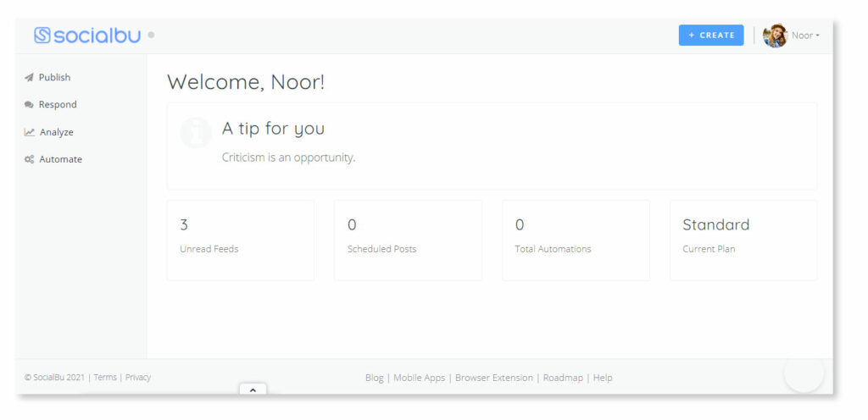This screenshot has width=868, height=420.
Task: Click the line chart Analyze icon
Action: (30, 132)
